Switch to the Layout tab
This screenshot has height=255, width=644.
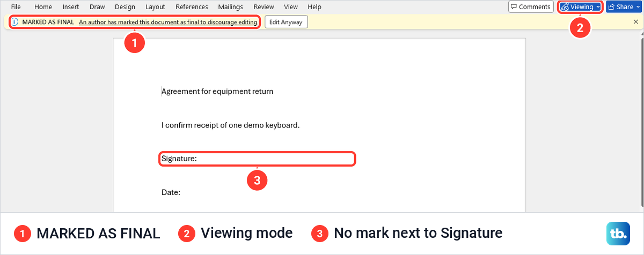156,7
